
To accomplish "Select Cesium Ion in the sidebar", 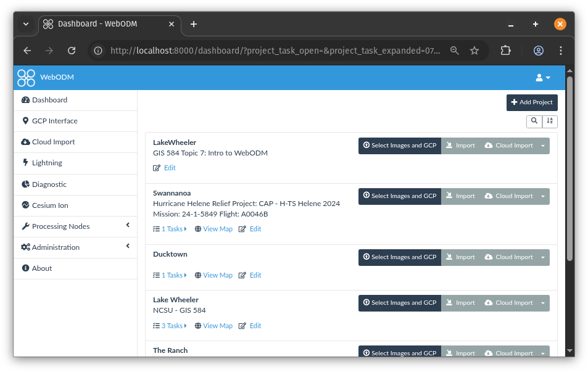I will pyautogui.click(x=50, y=205).
